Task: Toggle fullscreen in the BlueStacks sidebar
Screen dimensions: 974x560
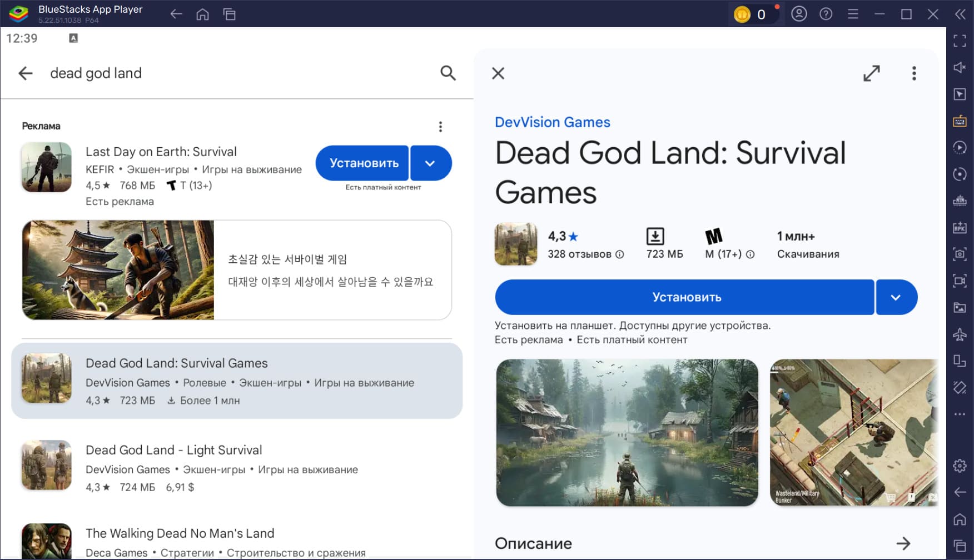Action: coord(960,41)
